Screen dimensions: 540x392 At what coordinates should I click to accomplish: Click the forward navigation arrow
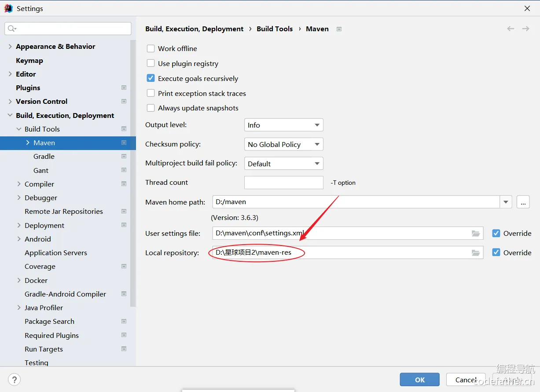[525, 29]
